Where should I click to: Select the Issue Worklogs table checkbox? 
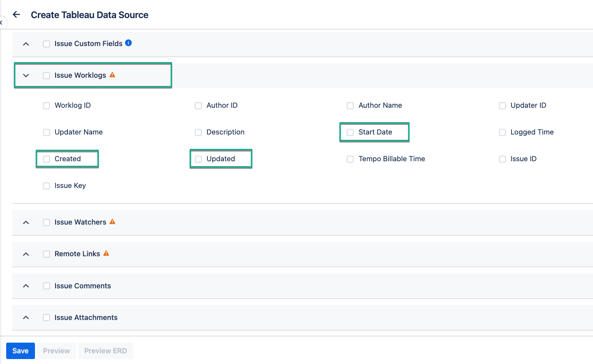[x=47, y=76]
